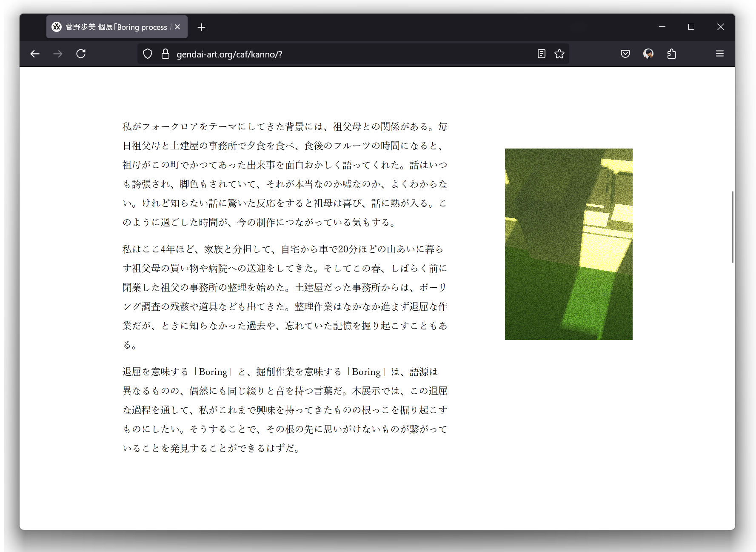The height and width of the screenshot is (552, 756).
Task: Click the forward navigation arrow
Action: pyautogui.click(x=58, y=54)
